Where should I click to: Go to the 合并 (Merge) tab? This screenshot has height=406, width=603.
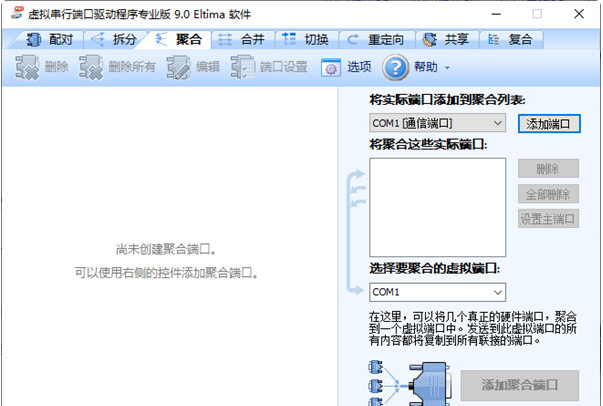click(x=242, y=40)
